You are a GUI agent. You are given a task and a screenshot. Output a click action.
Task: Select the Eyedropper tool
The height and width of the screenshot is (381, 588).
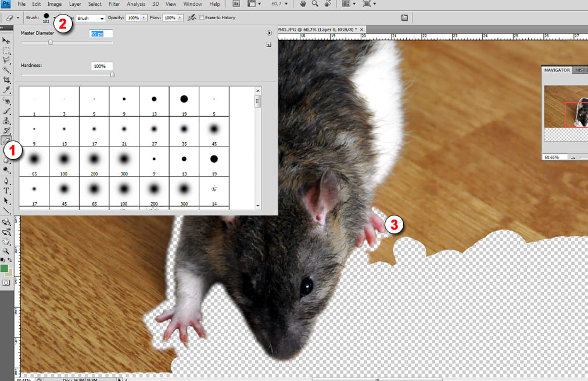(x=6, y=90)
